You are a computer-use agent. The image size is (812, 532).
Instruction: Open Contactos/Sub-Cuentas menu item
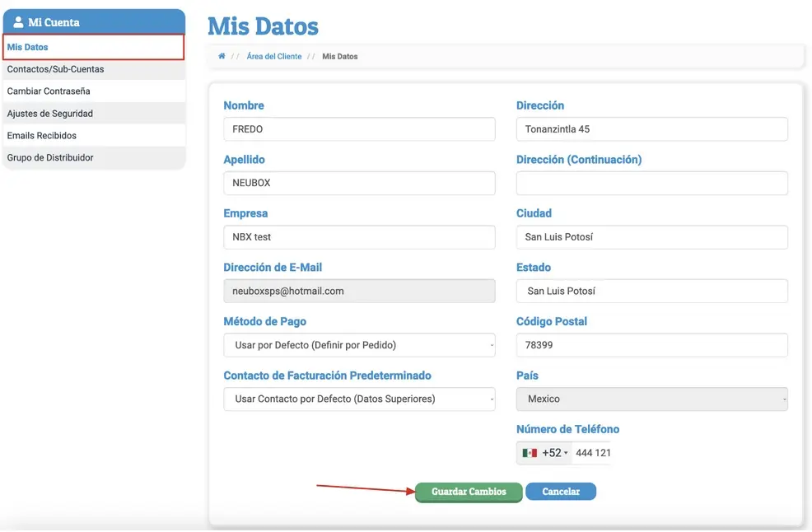94,69
